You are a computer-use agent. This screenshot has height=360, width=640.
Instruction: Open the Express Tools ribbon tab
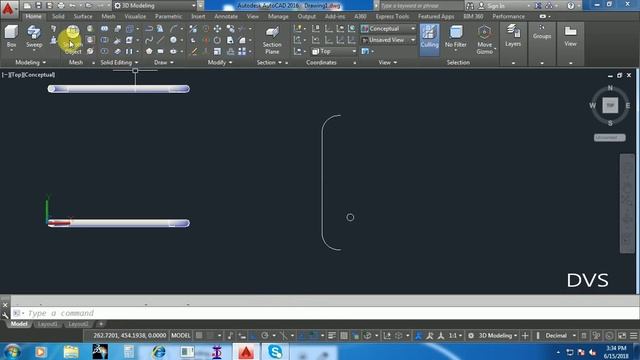(x=392, y=16)
